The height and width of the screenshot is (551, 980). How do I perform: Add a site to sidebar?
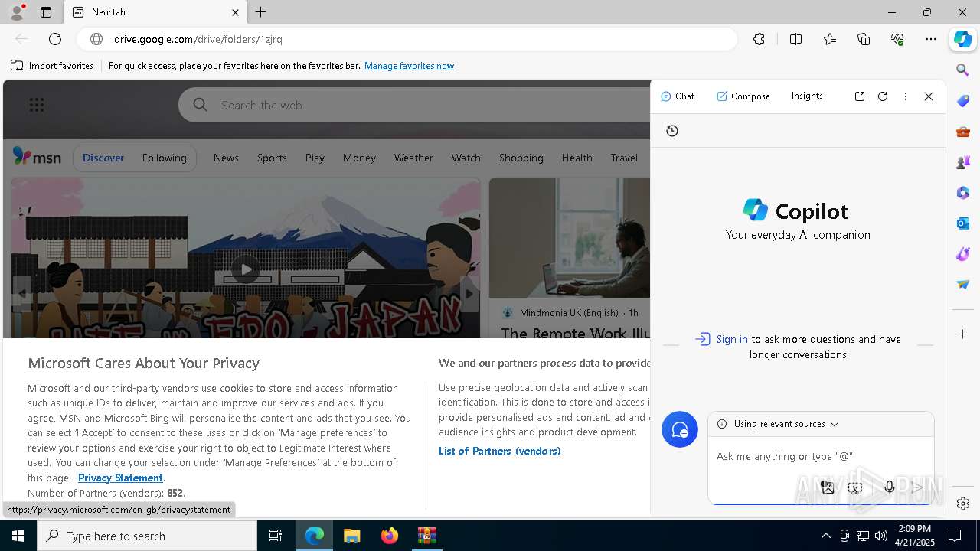pyautogui.click(x=963, y=334)
